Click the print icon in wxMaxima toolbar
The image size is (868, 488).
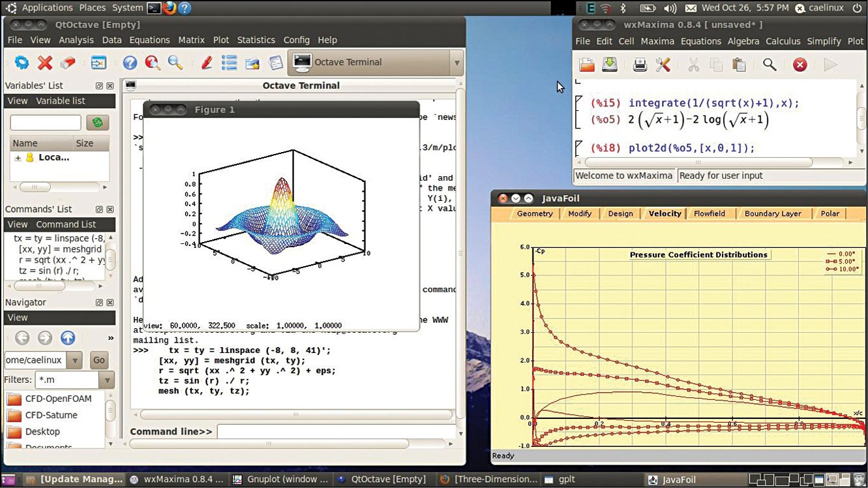click(x=640, y=65)
